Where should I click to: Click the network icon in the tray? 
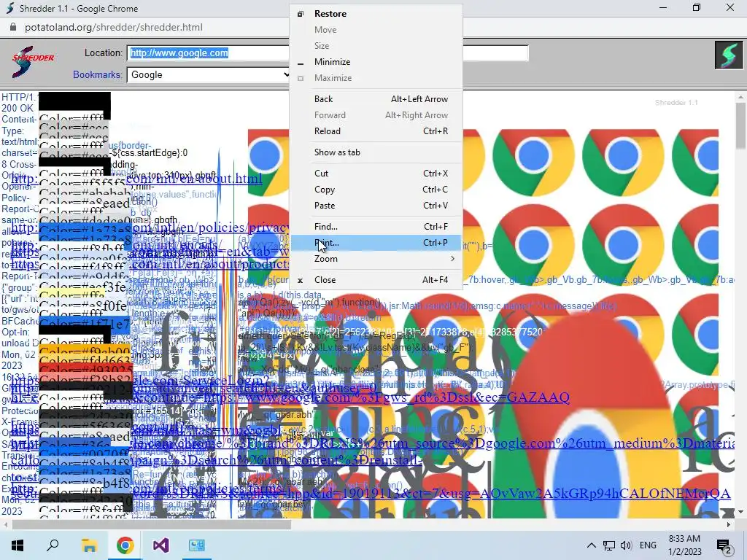point(609,545)
